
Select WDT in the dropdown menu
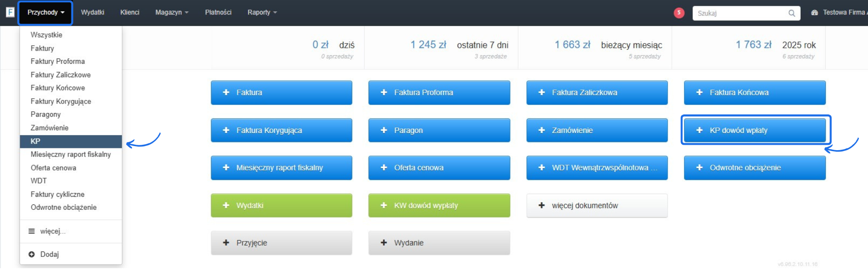71,181
